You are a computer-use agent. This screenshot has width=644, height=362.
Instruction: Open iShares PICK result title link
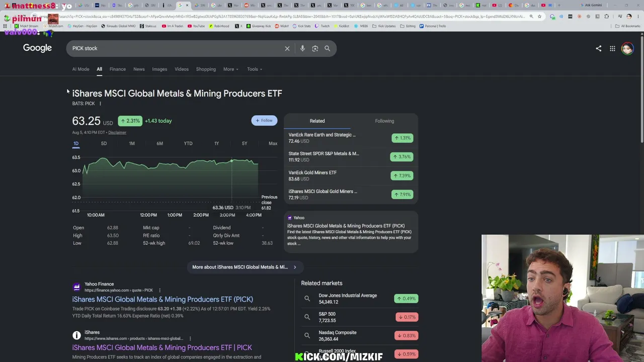[x=162, y=347]
